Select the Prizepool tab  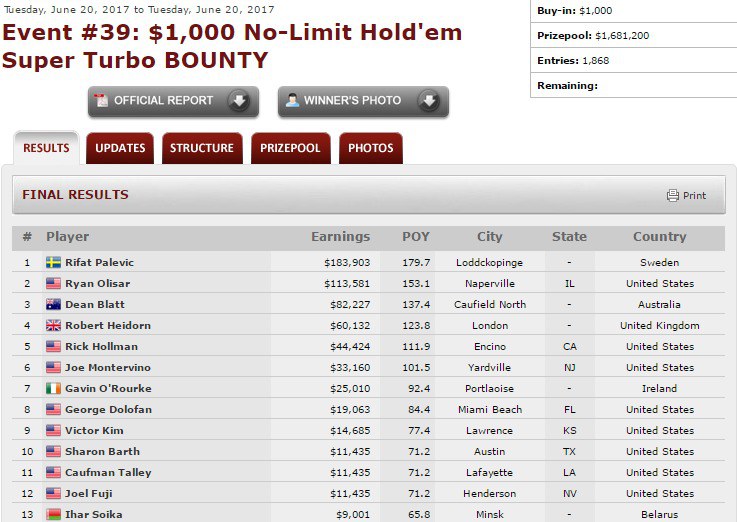[x=290, y=148]
